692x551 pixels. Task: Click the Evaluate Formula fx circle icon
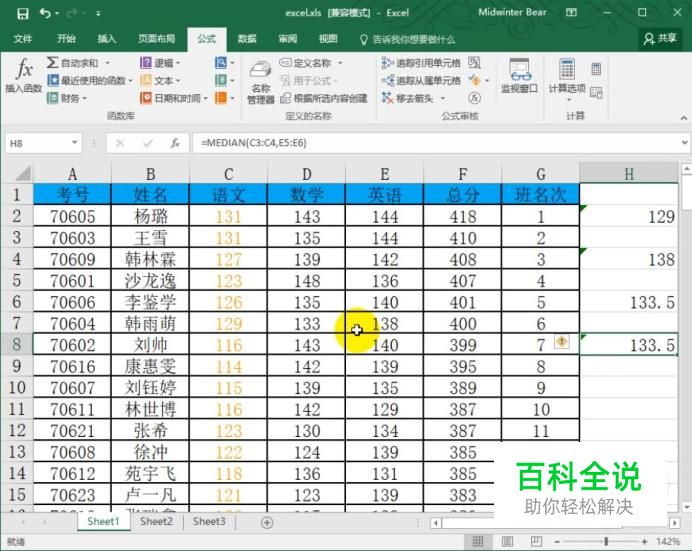pyautogui.click(x=474, y=97)
